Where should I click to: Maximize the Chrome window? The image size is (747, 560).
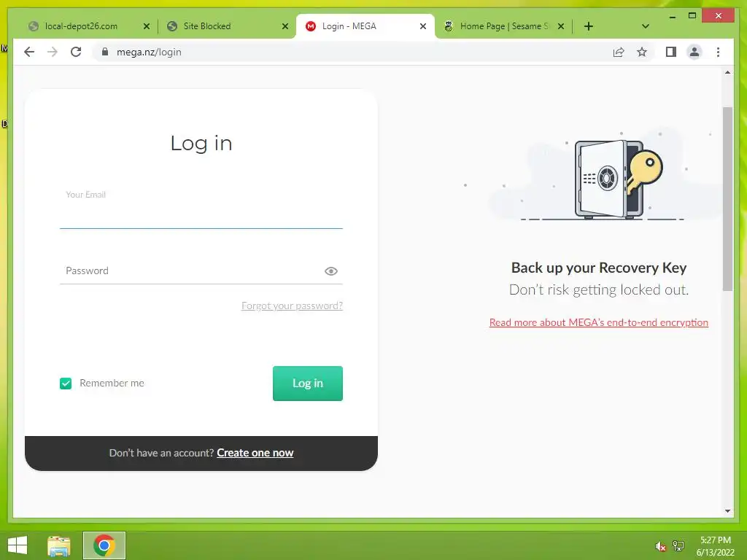pos(692,16)
